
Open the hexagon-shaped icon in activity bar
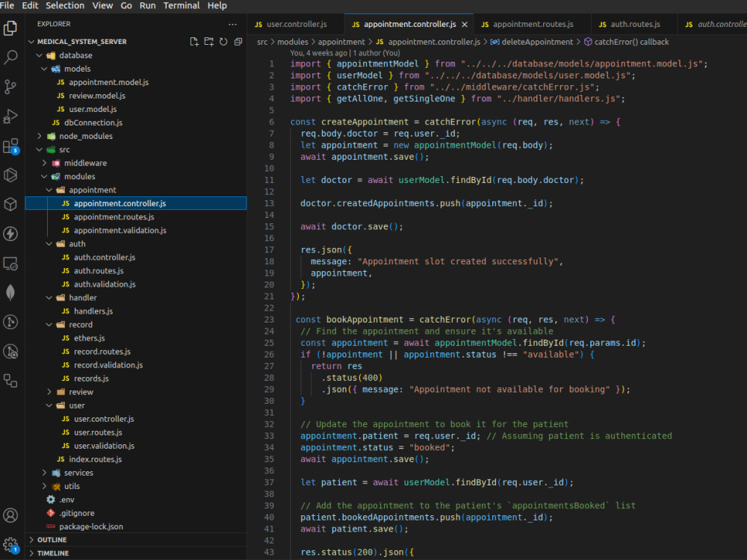click(x=10, y=175)
